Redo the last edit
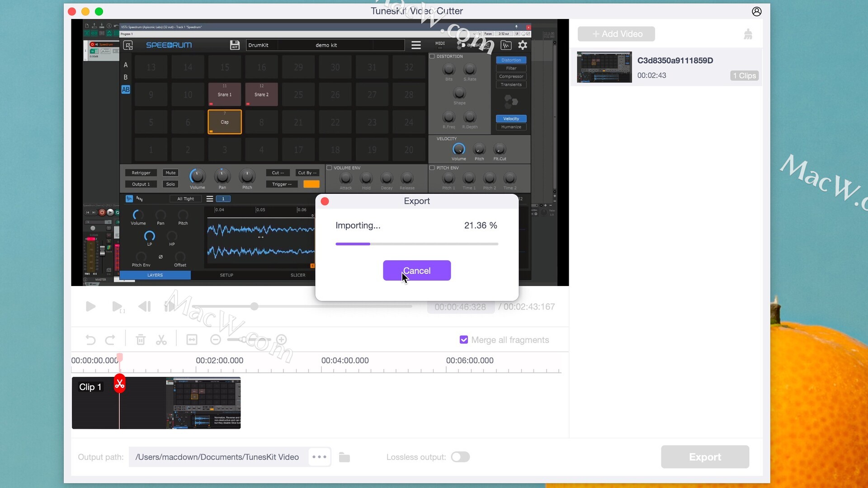The width and height of the screenshot is (868, 488). coord(110,340)
